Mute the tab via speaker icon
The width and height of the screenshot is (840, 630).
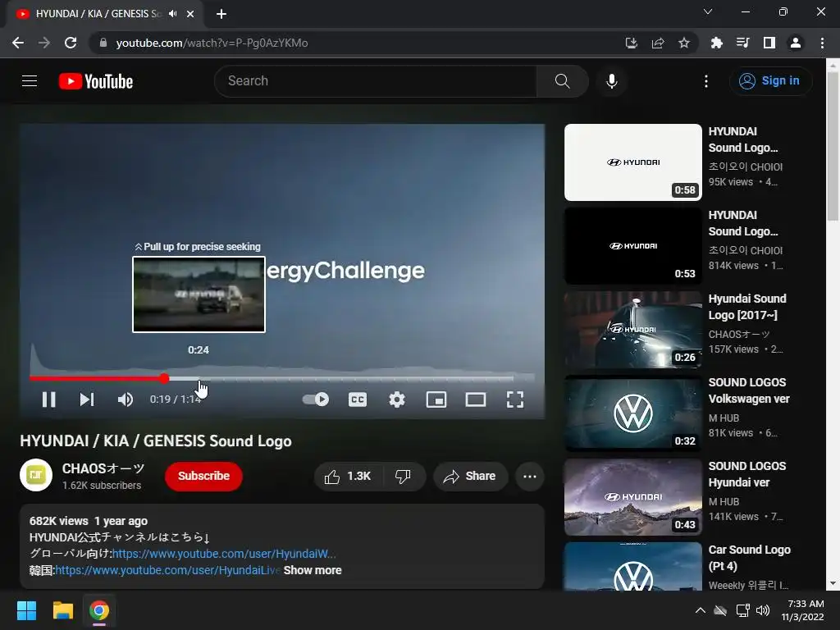pos(172,14)
